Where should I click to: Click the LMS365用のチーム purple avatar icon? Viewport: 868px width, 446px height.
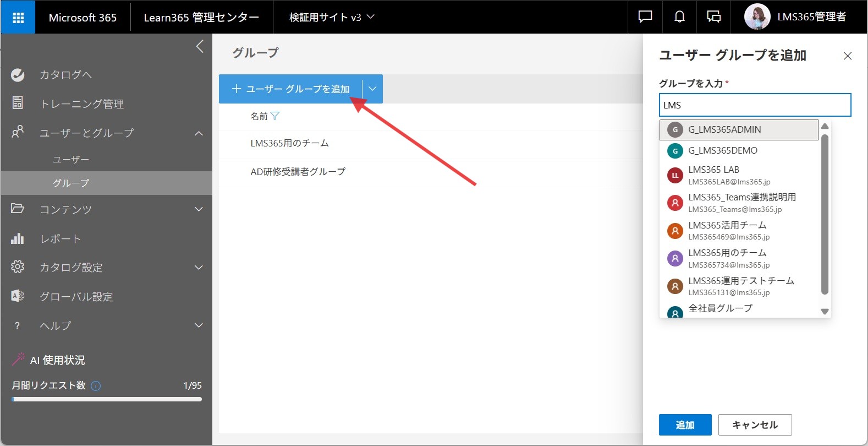[x=675, y=258]
